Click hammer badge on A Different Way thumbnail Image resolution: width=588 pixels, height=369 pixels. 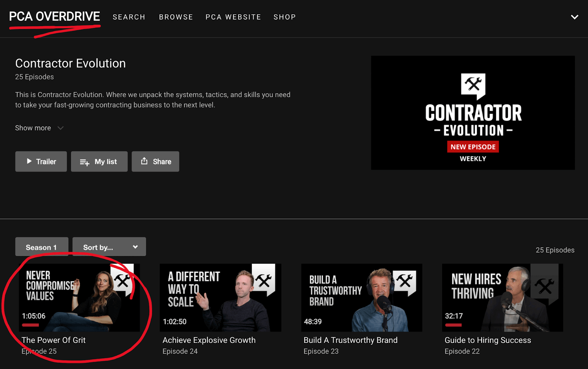263,281
